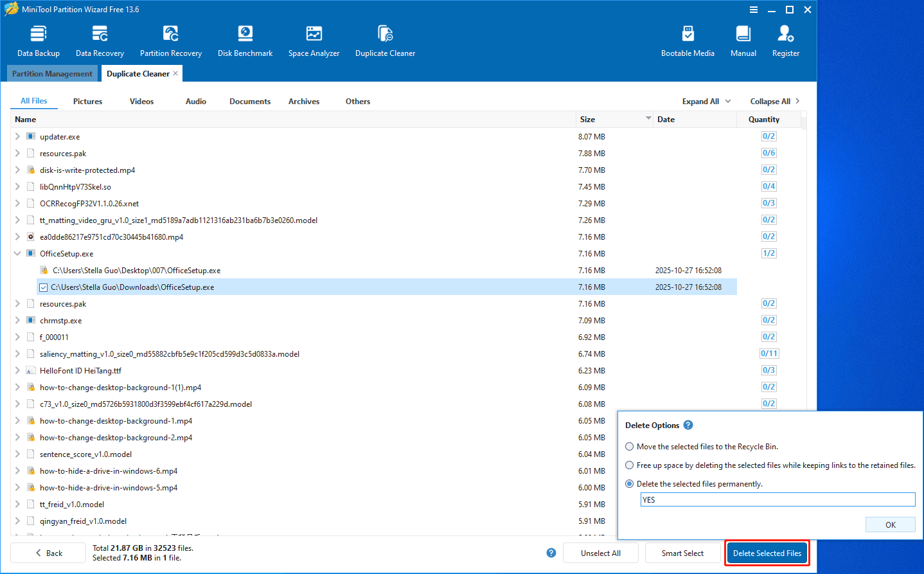Click the help icon beside Unselect All

point(551,553)
